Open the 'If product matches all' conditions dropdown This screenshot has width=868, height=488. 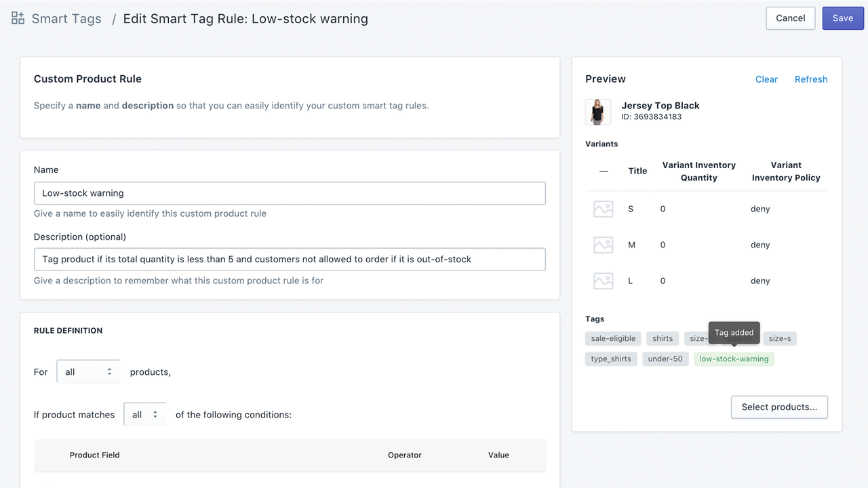coord(144,414)
